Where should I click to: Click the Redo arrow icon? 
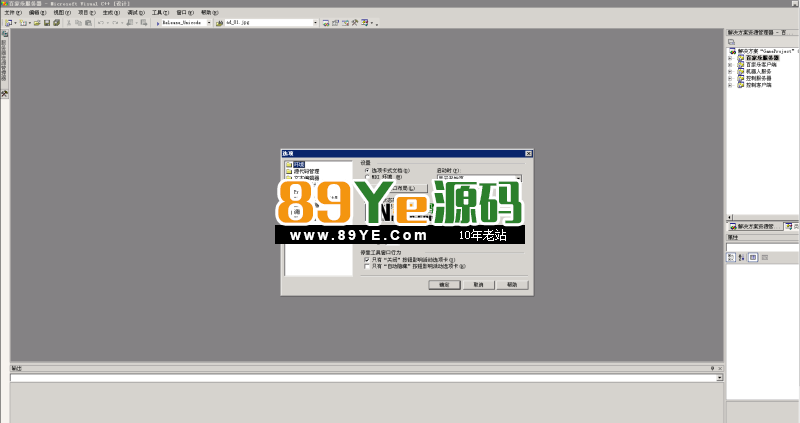click(x=115, y=23)
